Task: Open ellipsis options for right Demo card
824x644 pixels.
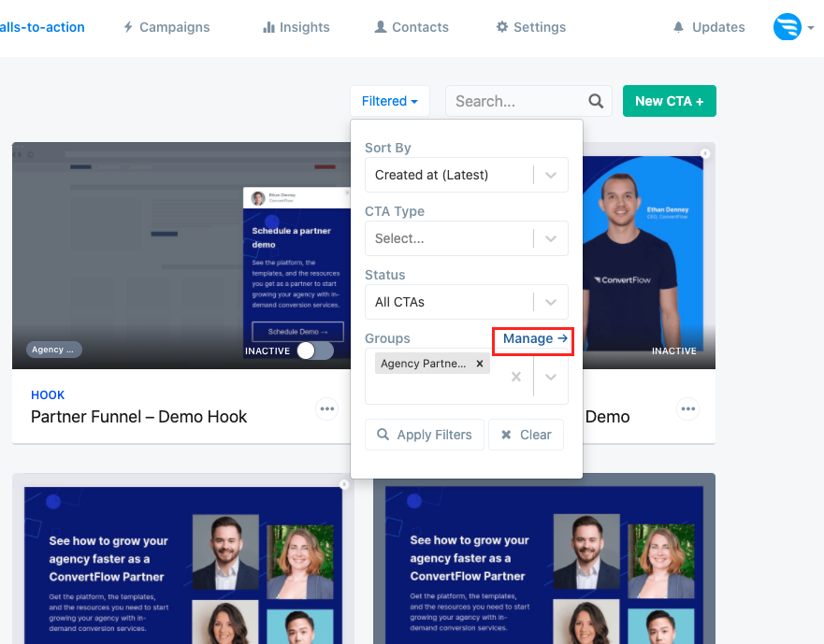Action: (x=687, y=408)
